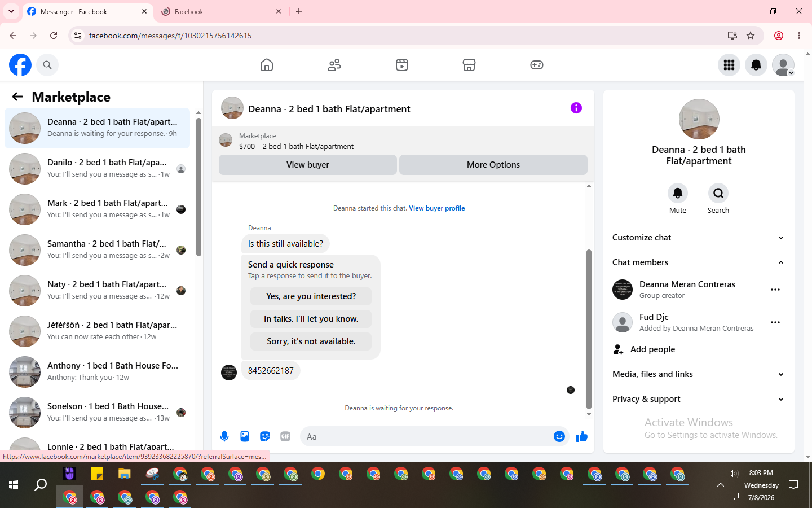Image resolution: width=812 pixels, height=508 pixels.
Task: Switch to the Messenger | Facebook tab
Action: click(87, 11)
